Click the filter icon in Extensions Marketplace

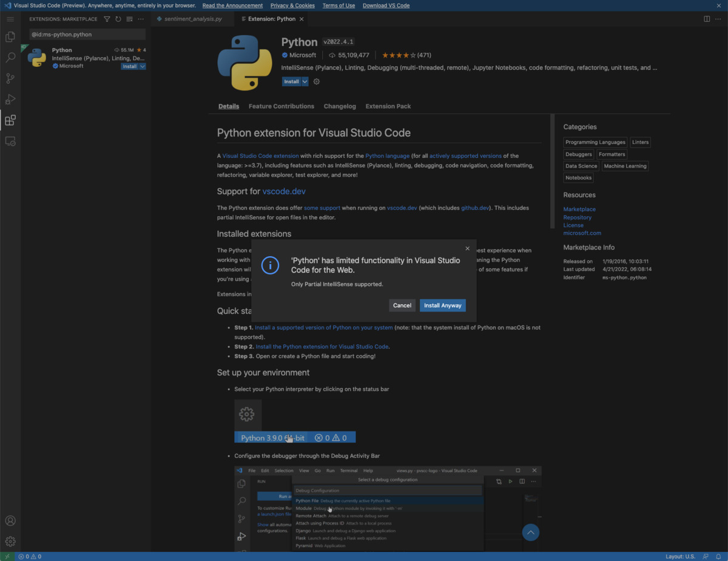106,19
